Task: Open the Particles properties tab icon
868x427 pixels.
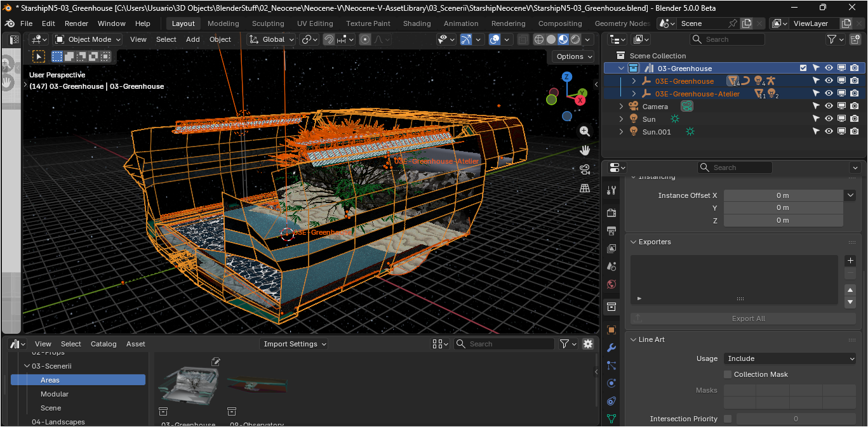Action: pyautogui.click(x=611, y=365)
